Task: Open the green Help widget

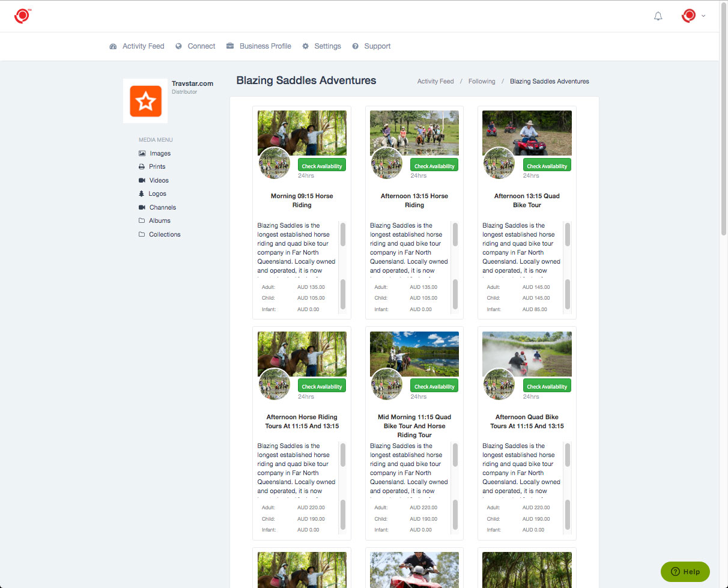Action: 685,571
